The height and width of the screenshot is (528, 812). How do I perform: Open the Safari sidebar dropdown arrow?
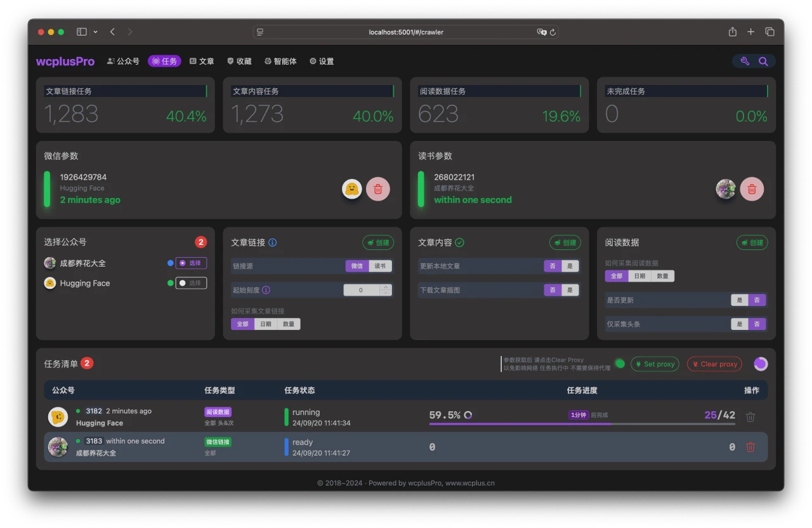point(95,32)
